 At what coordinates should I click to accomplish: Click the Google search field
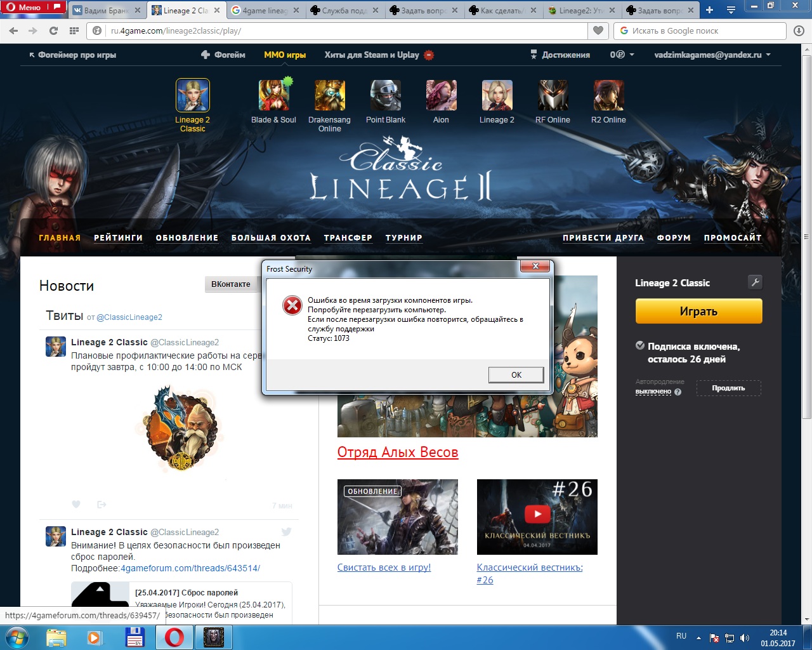click(x=700, y=30)
